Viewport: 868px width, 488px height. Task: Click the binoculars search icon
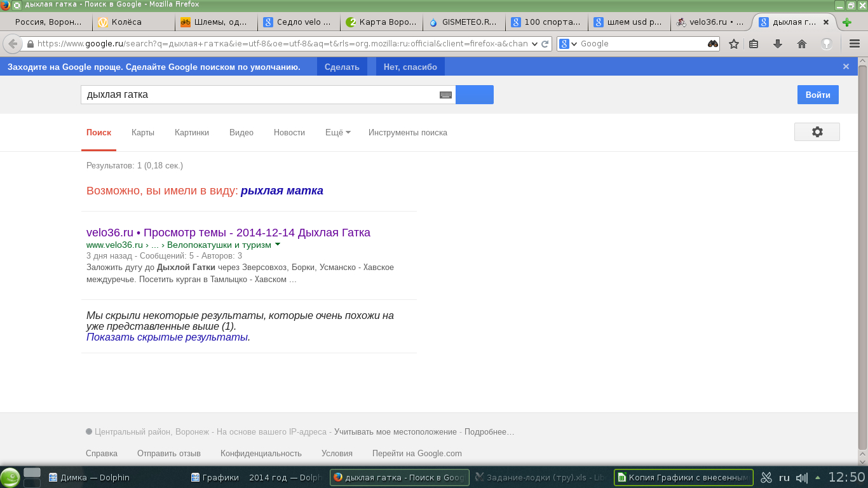(x=713, y=44)
